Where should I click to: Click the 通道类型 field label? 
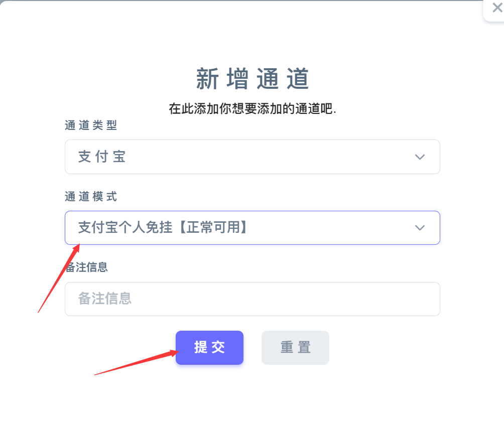[x=91, y=125]
